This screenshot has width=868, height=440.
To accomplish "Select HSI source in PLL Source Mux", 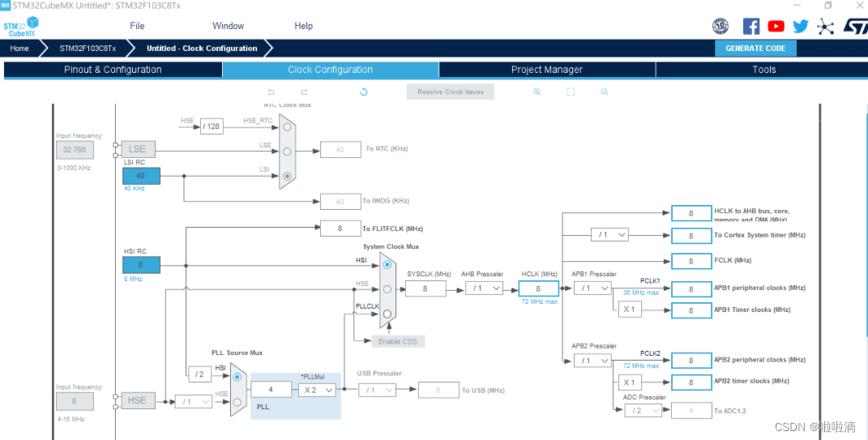I will pyautogui.click(x=237, y=377).
